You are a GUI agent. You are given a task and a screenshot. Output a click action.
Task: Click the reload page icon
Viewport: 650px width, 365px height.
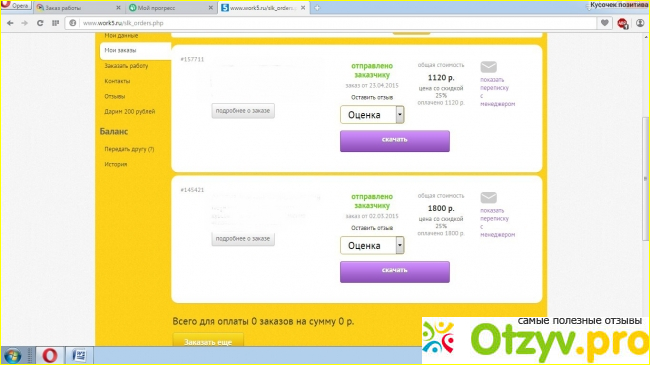[40, 23]
